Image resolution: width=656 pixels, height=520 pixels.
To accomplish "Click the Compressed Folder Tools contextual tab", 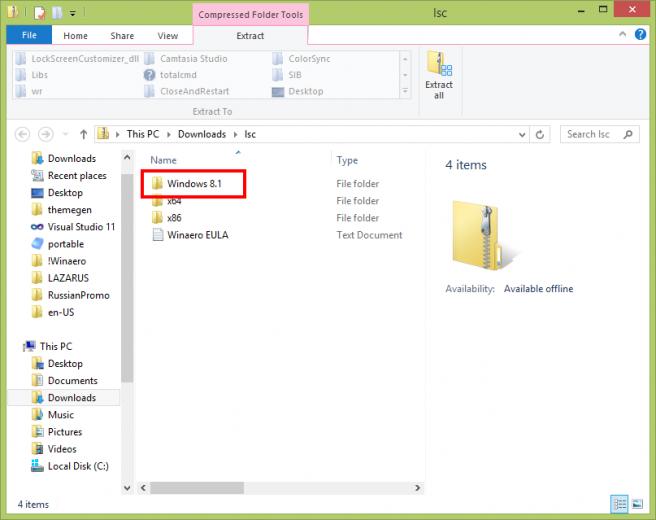I will [250, 14].
